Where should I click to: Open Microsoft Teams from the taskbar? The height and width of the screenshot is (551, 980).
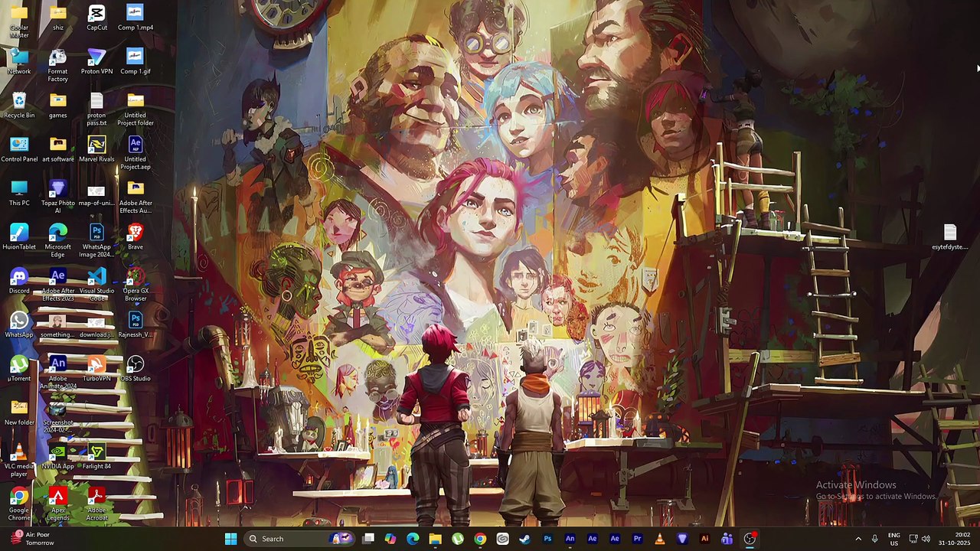(727, 539)
